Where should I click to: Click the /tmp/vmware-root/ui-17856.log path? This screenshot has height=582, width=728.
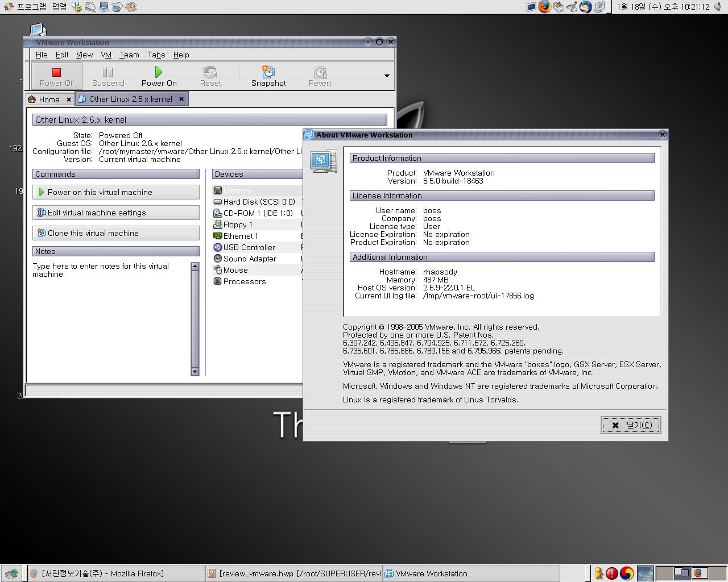478,296
